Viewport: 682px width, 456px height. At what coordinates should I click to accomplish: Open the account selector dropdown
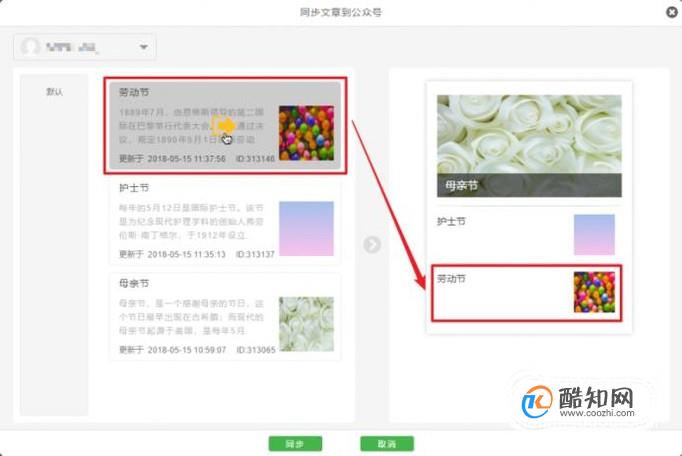(x=85, y=47)
